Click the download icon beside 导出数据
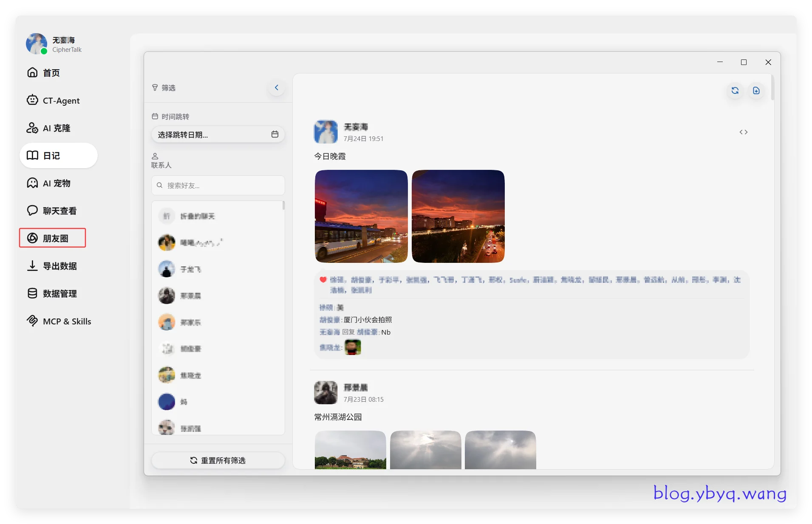This screenshot has width=812, height=524. (x=32, y=266)
